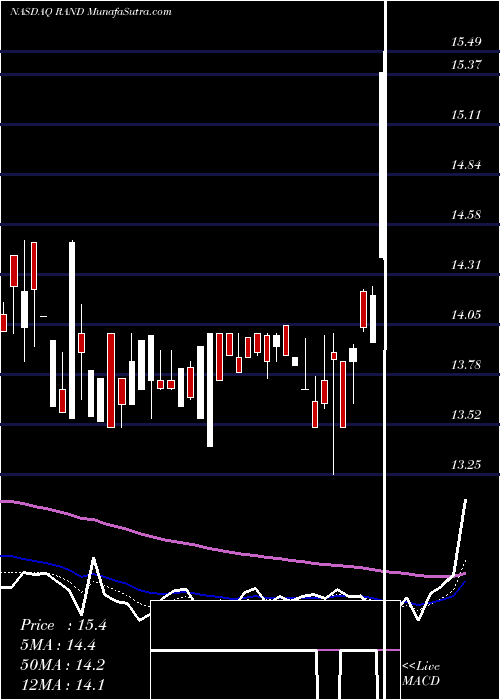Click the Price : 15.4 readout
This screenshot has width=500, height=700.
coord(63,625)
